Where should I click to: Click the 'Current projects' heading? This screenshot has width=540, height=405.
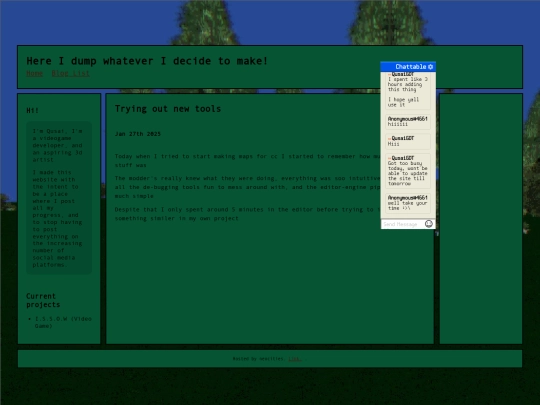coord(43,300)
